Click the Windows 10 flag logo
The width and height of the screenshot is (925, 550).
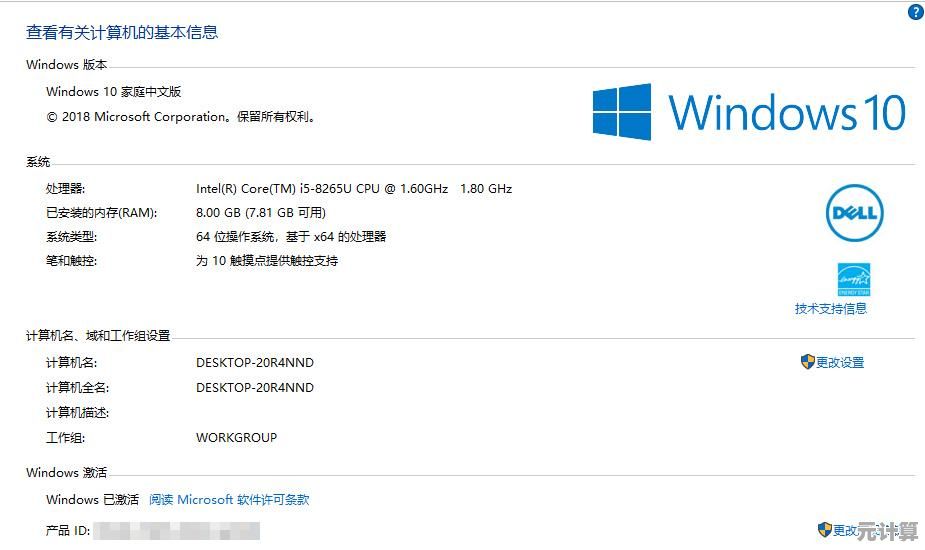[622, 112]
